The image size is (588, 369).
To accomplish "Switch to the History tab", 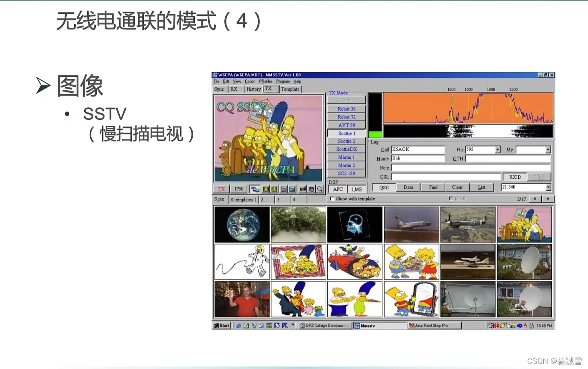I will [x=254, y=89].
